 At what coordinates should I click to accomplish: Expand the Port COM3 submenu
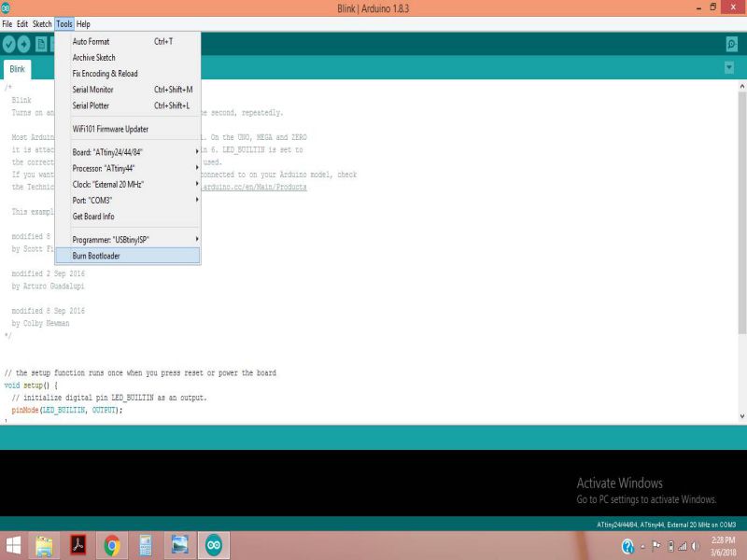[128, 201]
